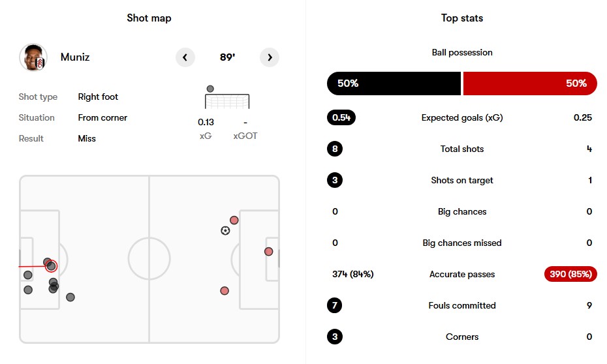Image resolution: width=607 pixels, height=364 pixels.
Task: Open the Shot map heading
Action: [149, 18]
